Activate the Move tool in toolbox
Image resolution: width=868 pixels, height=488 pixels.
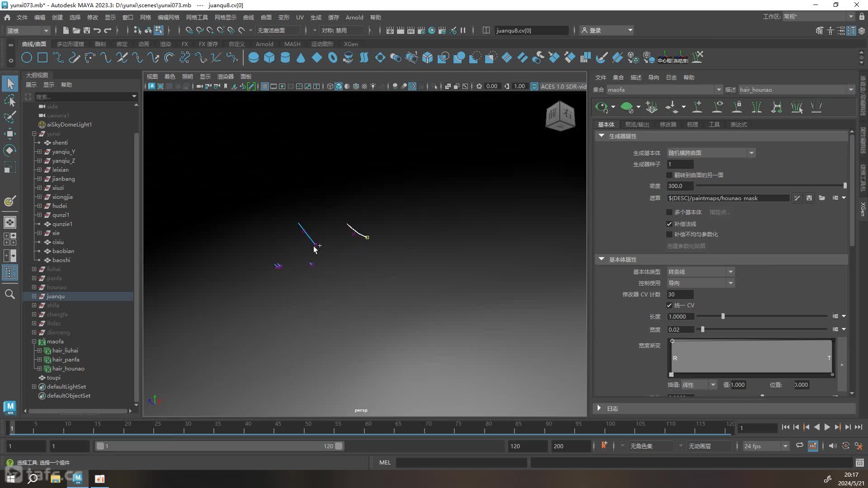pos(10,133)
